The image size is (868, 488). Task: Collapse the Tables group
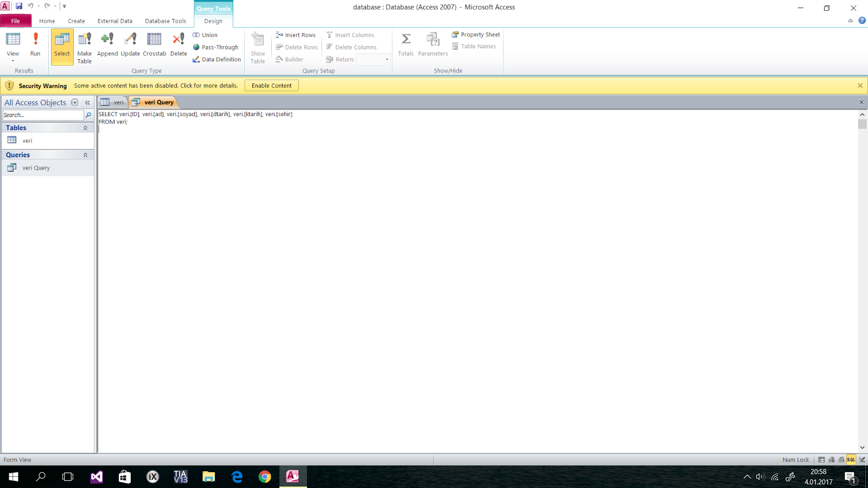tap(85, 128)
